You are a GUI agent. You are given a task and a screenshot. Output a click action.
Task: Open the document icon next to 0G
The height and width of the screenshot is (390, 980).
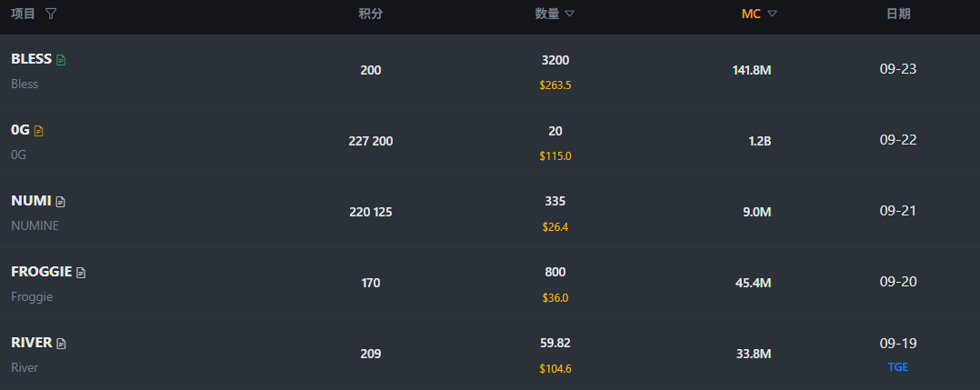(x=38, y=131)
